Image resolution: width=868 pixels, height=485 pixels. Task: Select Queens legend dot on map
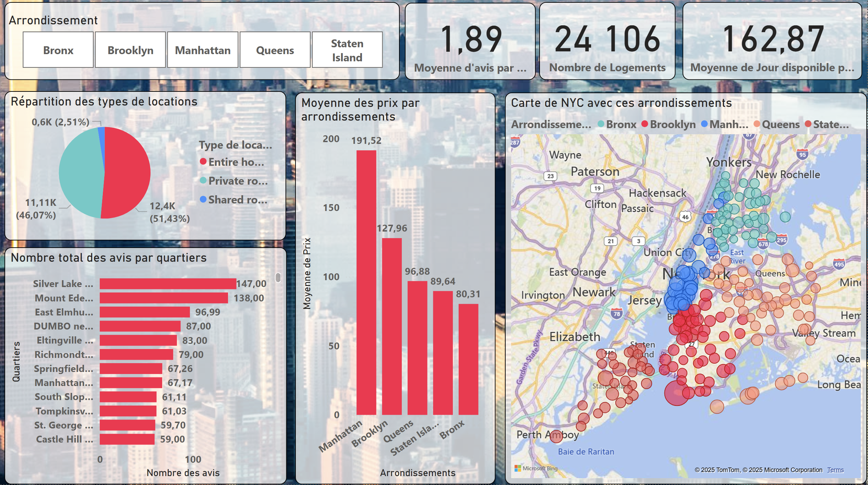click(757, 124)
